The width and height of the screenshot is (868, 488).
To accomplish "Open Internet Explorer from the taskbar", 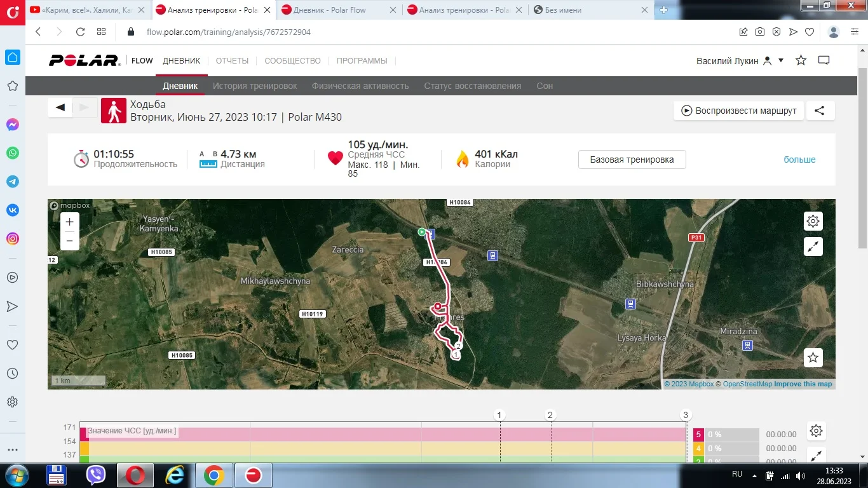I will (x=174, y=475).
